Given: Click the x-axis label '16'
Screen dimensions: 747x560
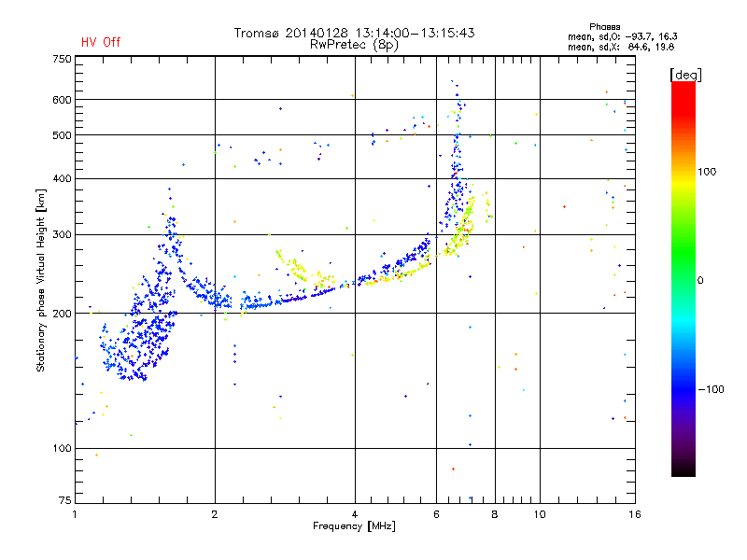Looking at the screenshot, I should click(x=635, y=514).
